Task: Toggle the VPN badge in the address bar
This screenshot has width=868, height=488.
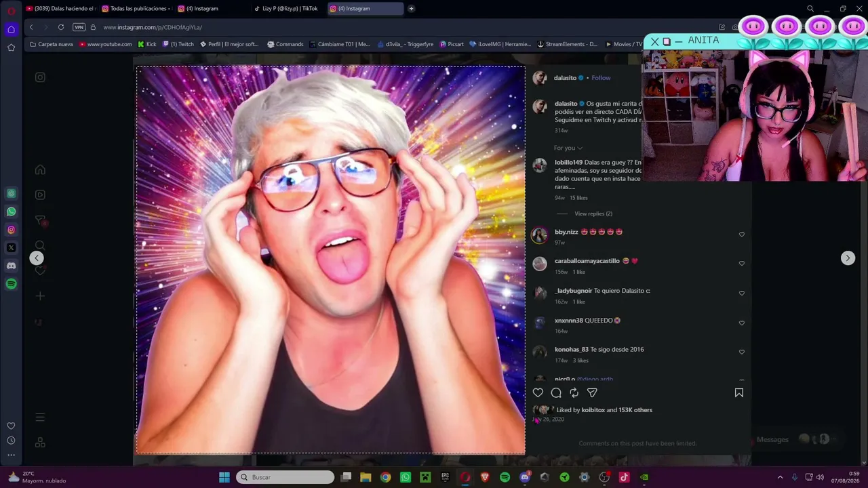Action: coord(79,27)
